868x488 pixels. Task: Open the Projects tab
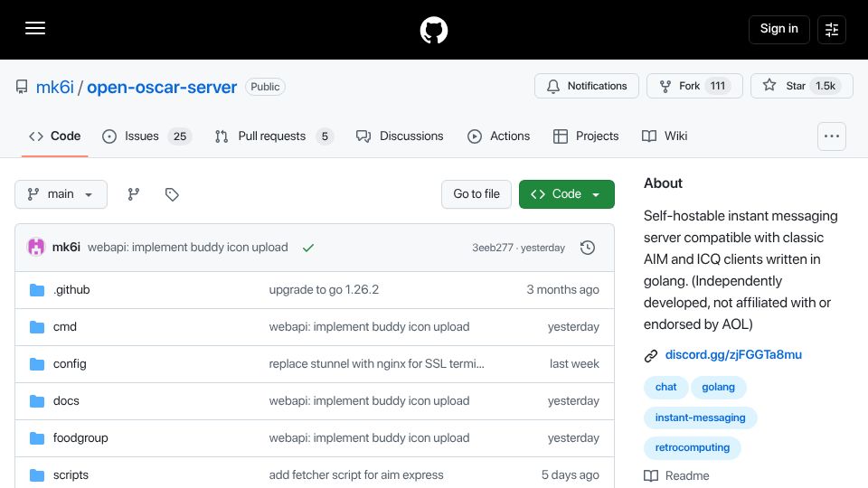(586, 136)
